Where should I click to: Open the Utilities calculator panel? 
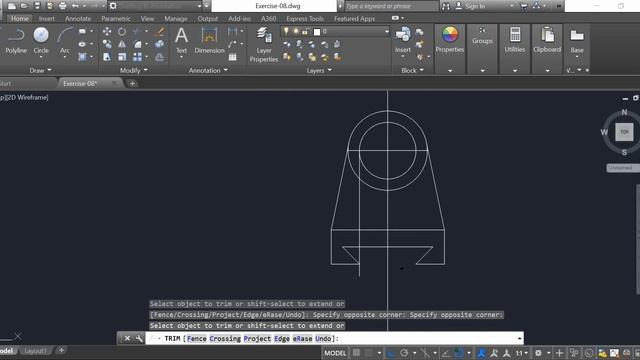coord(515,40)
